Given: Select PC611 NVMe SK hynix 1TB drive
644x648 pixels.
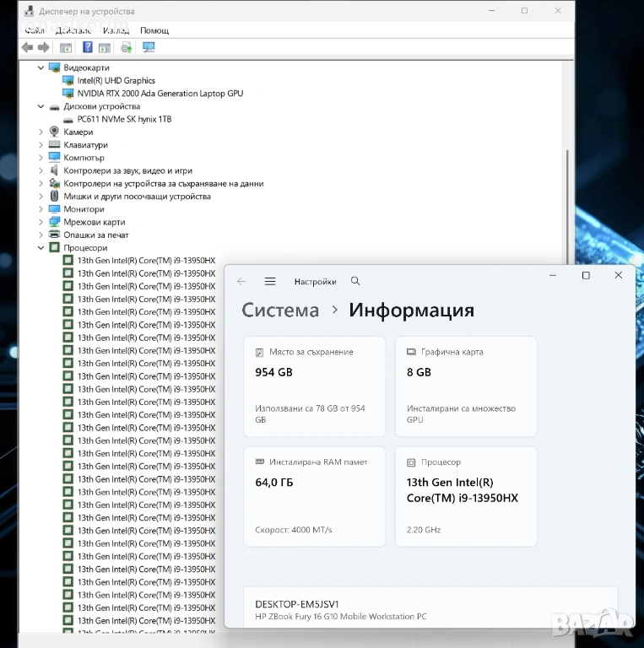Looking at the screenshot, I should (123, 120).
